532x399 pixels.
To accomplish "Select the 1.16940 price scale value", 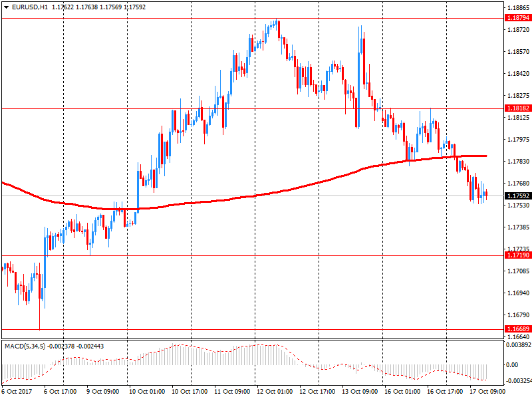I will (519, 293).
